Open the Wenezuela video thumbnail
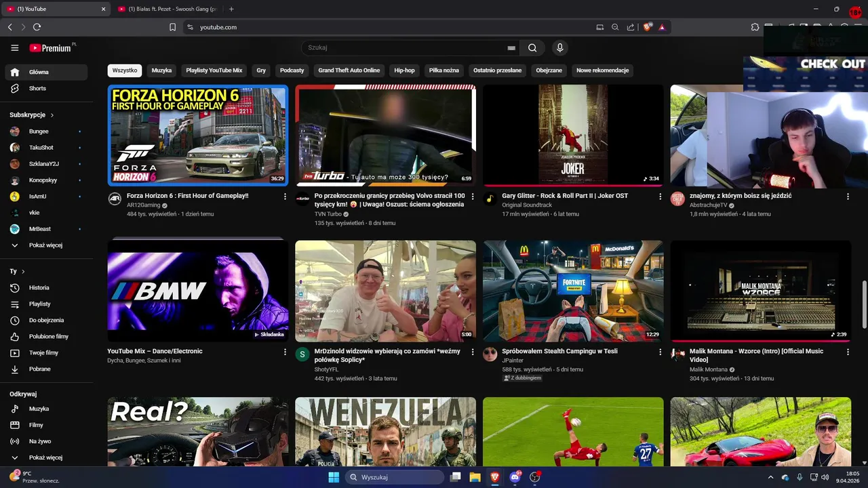This screenshot has height=488, width=868. (385, 432)
